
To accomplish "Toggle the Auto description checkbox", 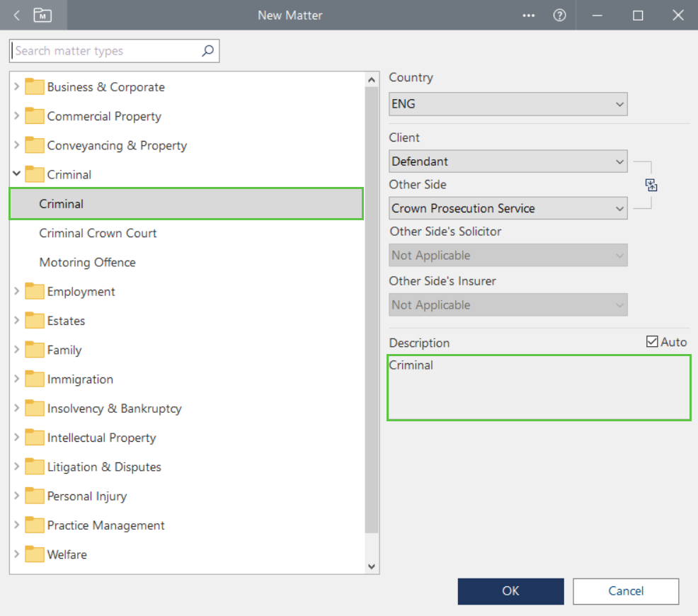I will 652,342.
